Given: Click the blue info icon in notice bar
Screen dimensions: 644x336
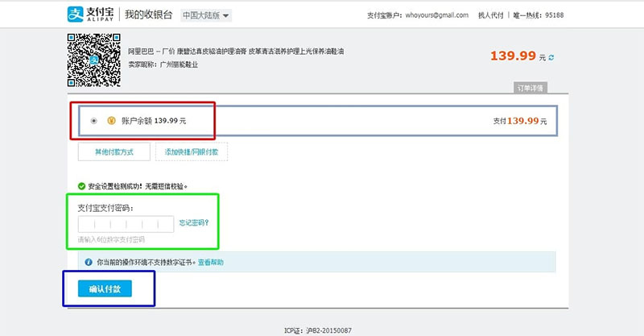Looking at the screenshot, I should (x=89, y=262).
